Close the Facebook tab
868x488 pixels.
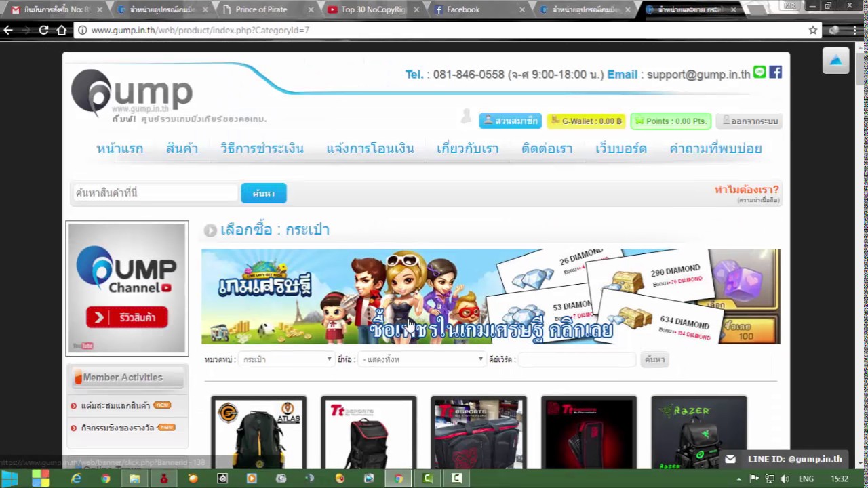[x=522, y=9]
